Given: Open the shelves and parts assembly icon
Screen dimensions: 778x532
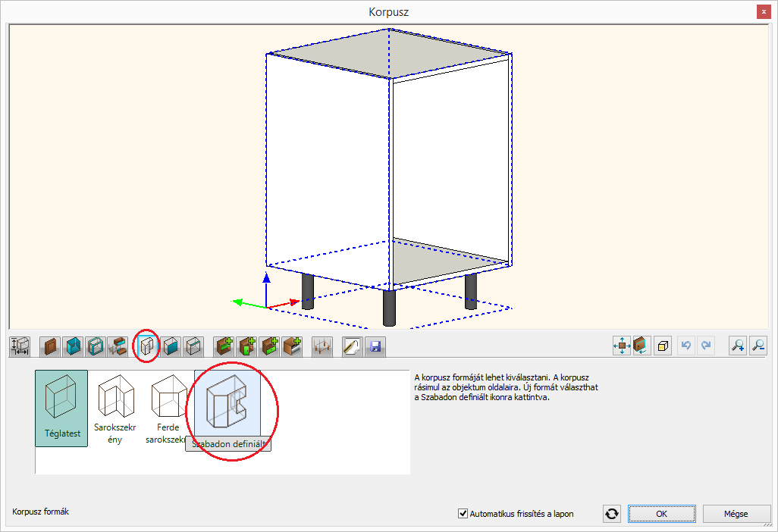Looking at the screenshot, I should 118,346.
